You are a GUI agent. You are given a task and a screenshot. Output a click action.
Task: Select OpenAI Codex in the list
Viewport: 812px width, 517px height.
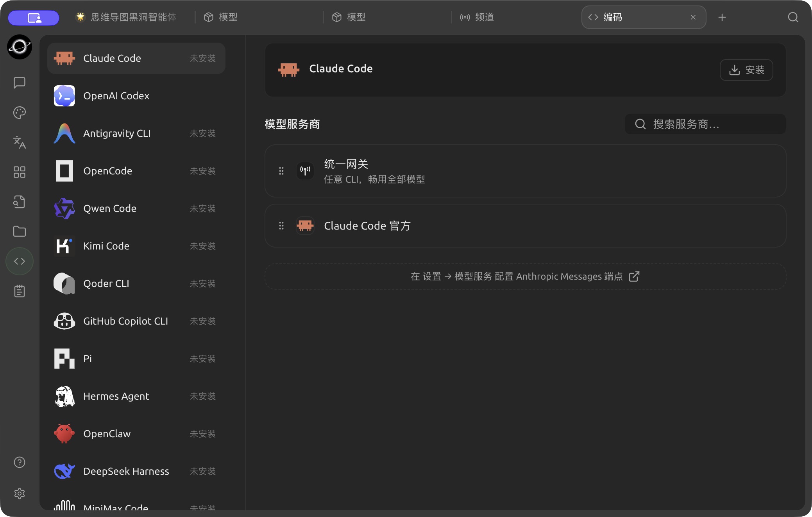point(136,96)
